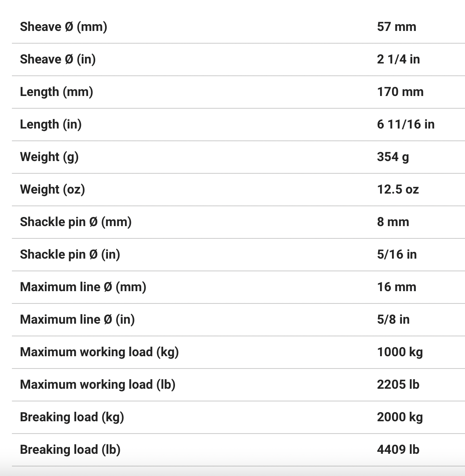Click the "Maximum line Ø (mm)" label
Viewport: 465px width, 476px height.
click(83, 287)
